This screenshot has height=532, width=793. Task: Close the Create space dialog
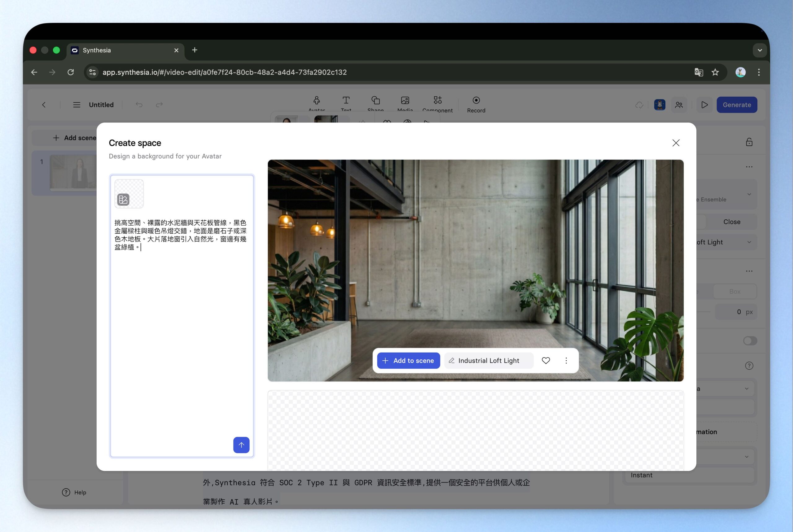(x=676, y=143)
